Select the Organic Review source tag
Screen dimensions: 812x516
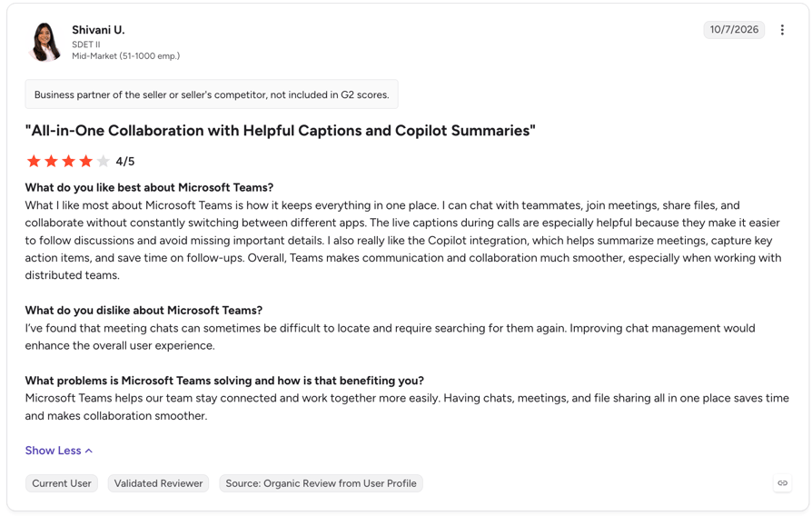(321, 483)
